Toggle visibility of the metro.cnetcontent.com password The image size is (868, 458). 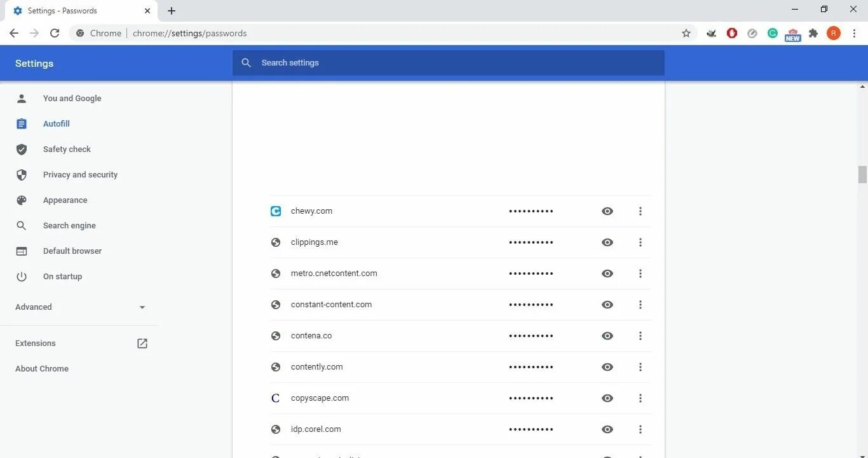[x=607, y=274]
